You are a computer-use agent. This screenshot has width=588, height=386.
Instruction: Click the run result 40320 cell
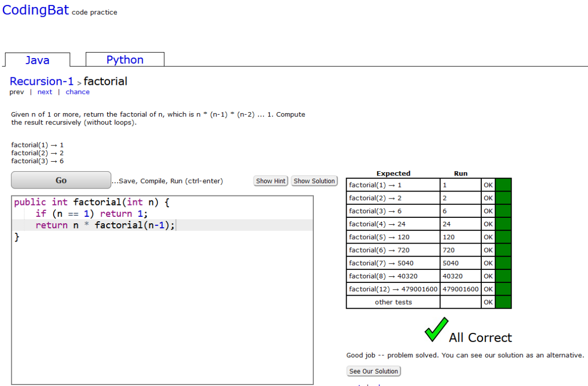(x=460, y=276)
